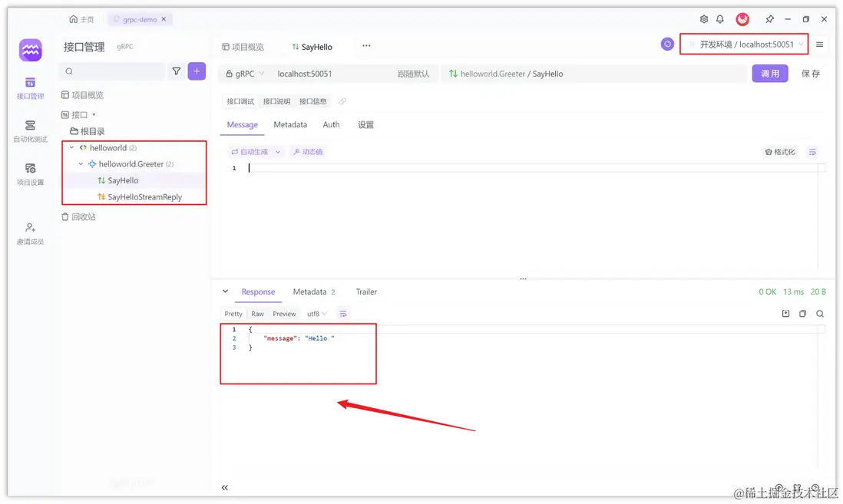Go to the 主页 home tab

81,19
